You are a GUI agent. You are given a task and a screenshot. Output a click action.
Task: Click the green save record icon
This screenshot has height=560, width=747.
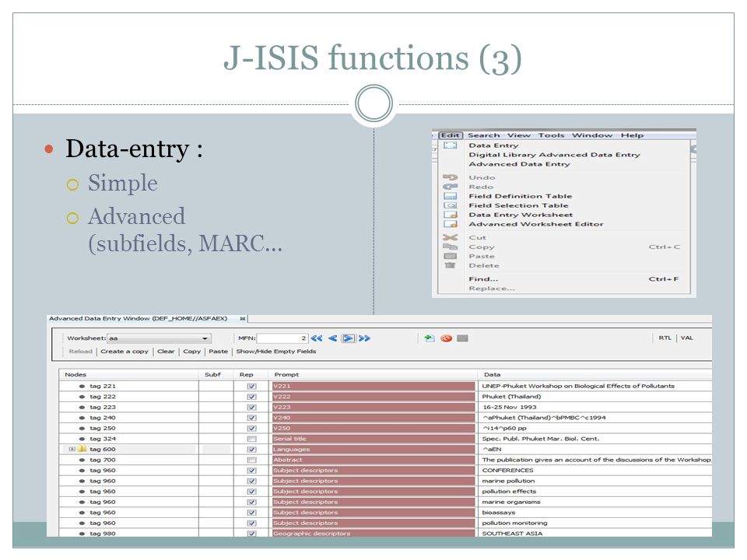point(430,338)
